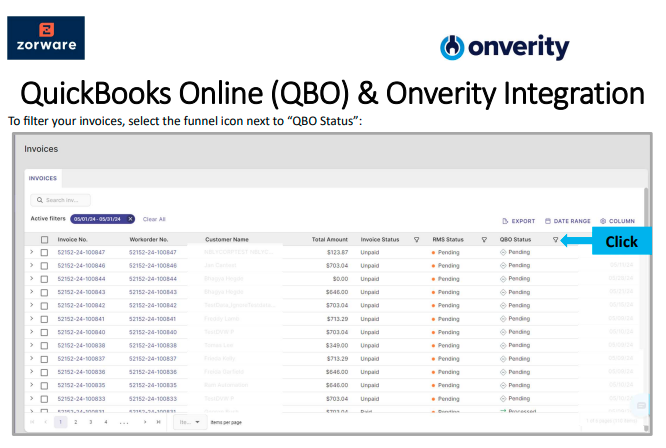Jump to the first page arrow
This screenshot has width=666, height=448.
coord(32,423)
